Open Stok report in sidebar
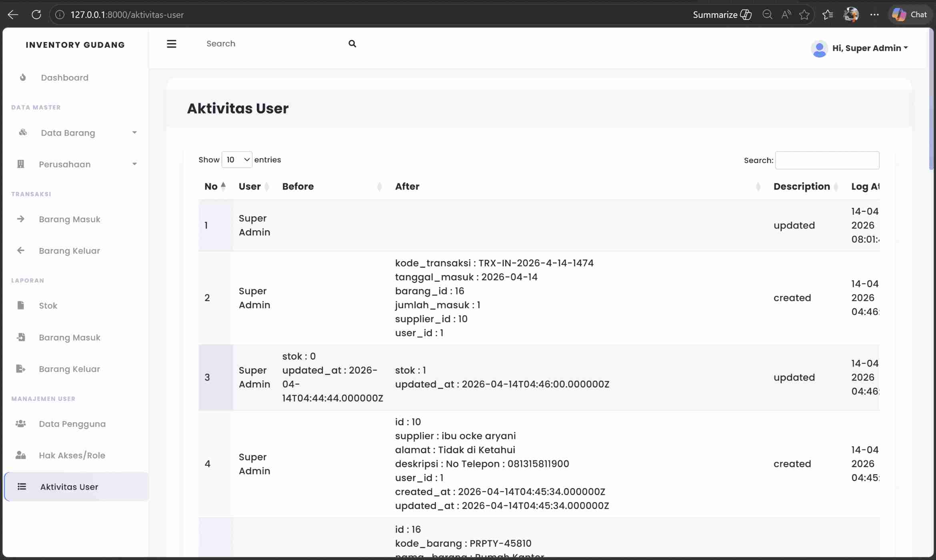This screenshot has height=560, width=936. pyautogui.click(x=48, y=305)
